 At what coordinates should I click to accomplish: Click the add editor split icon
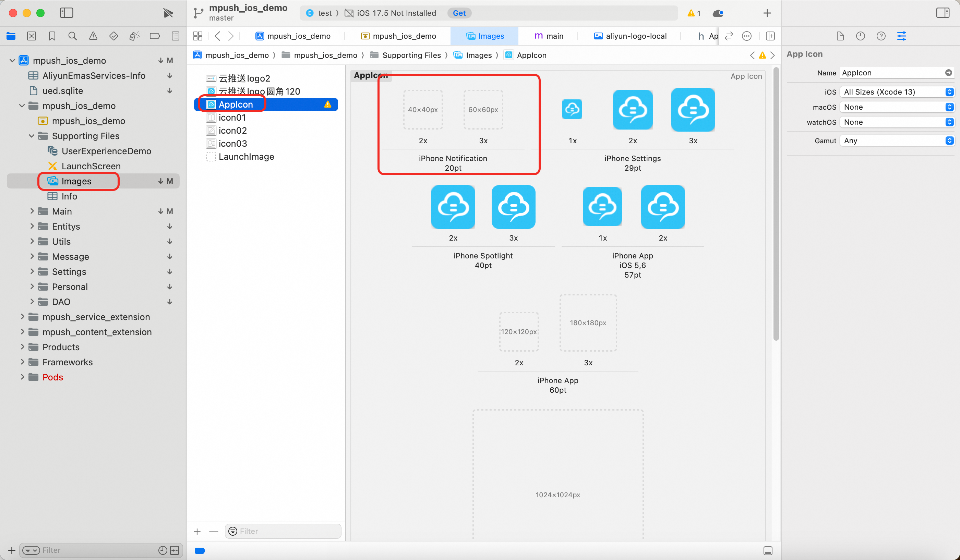(x=770, y=36)
